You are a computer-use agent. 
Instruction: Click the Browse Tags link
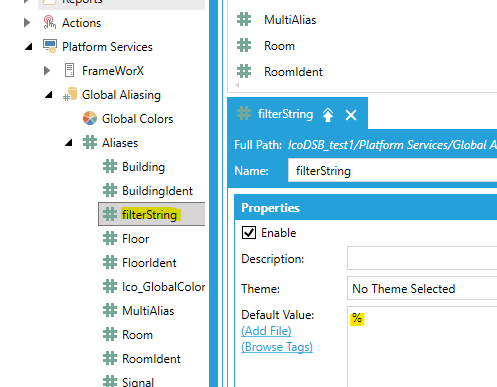[x=277, y=347]
